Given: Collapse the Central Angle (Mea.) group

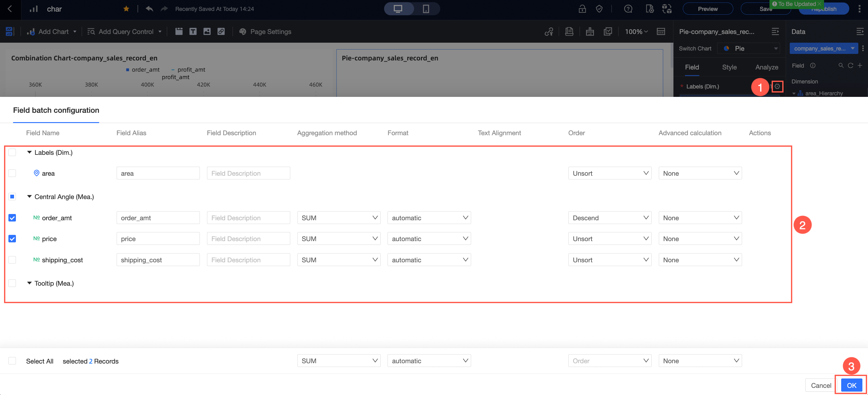Looking at the screenshot, I should 29,197.
